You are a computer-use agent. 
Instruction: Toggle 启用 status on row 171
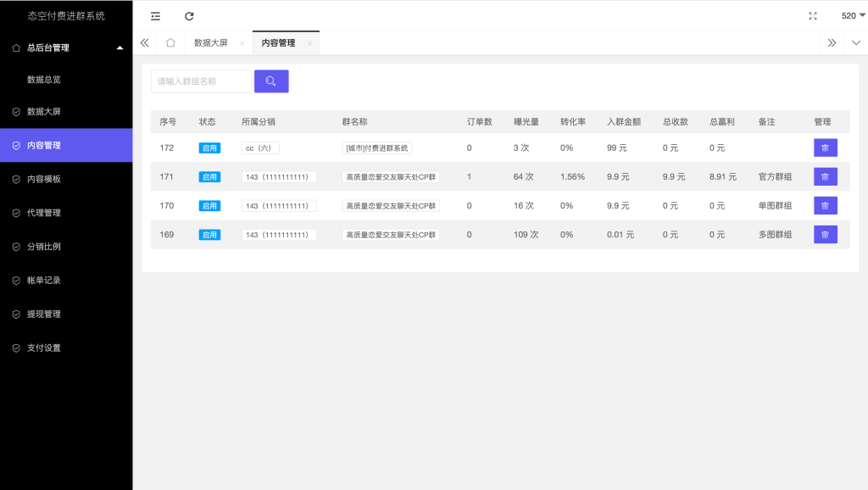coord(209,176)
